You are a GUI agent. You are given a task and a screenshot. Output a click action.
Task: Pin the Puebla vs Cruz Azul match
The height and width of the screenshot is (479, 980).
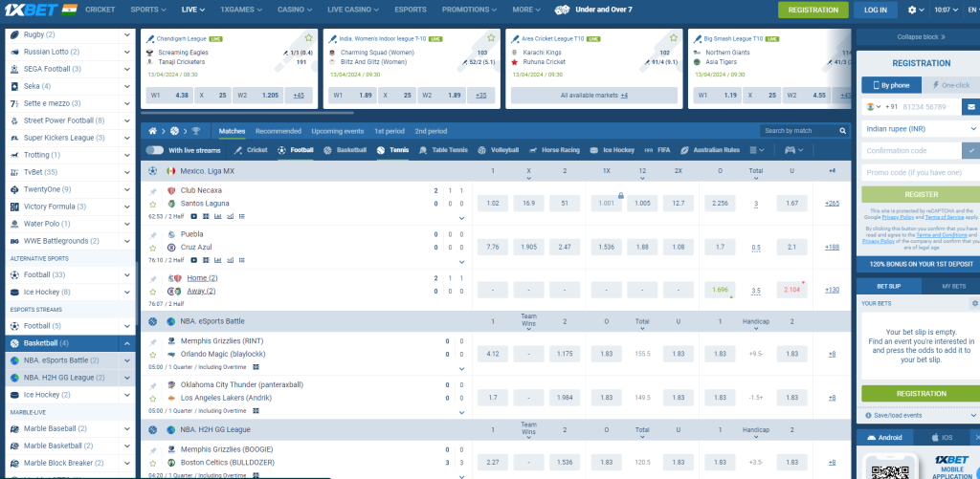(x=152, y=235)
